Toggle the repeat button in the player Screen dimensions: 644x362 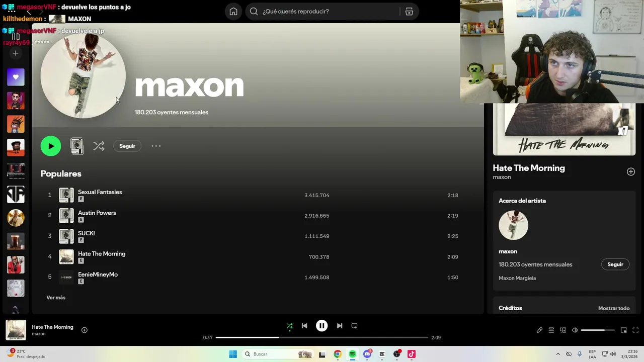tap(354, 326)
